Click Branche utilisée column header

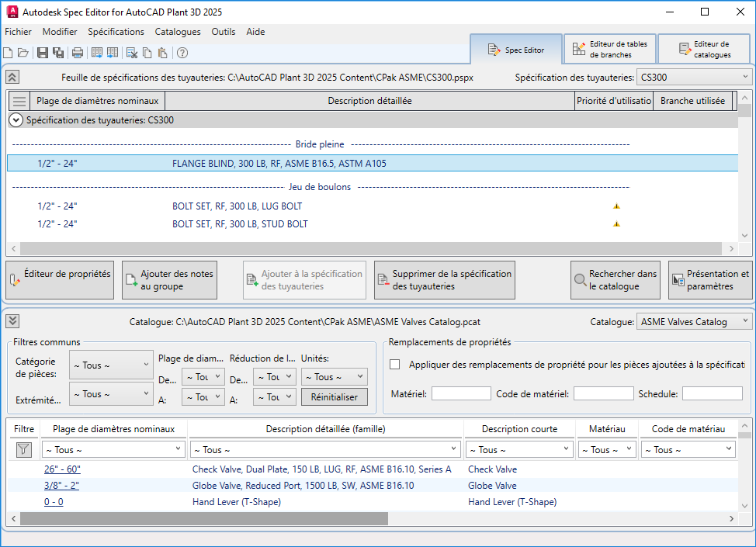tap(692, 101)
